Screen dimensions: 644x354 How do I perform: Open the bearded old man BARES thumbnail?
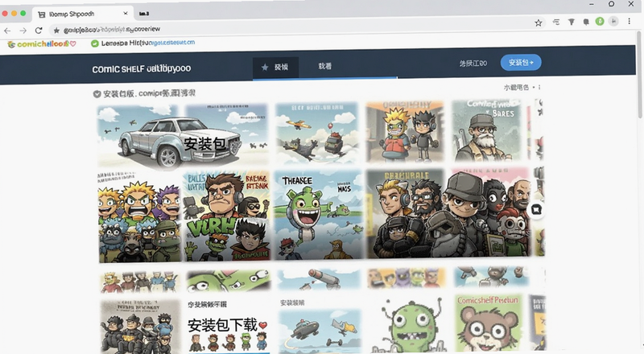click(487, 130)
